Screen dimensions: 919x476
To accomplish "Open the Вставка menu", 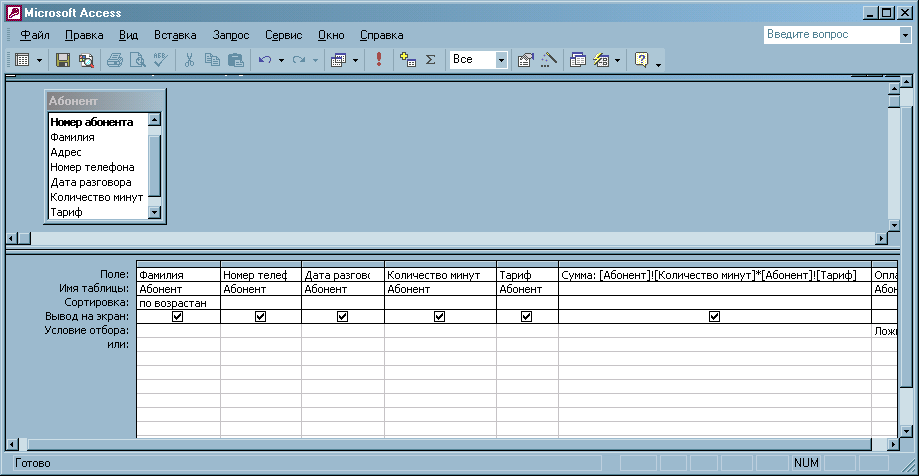I will [175, 35].
